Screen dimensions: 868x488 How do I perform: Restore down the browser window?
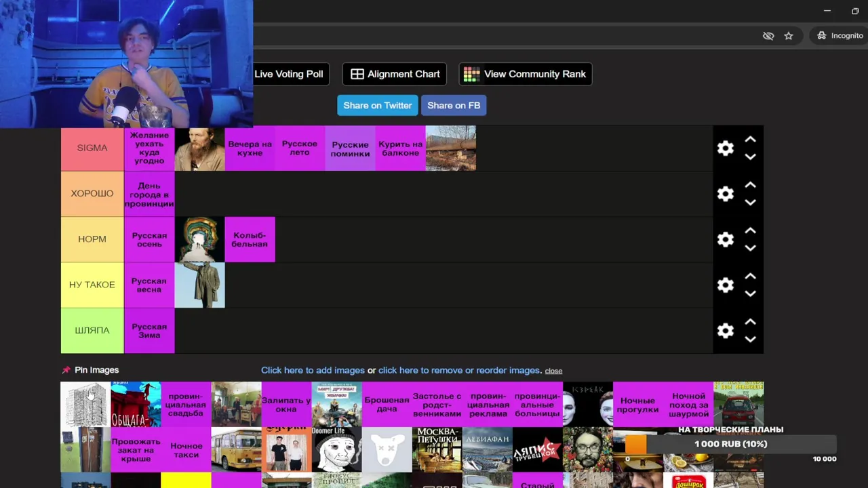(855, 11)
